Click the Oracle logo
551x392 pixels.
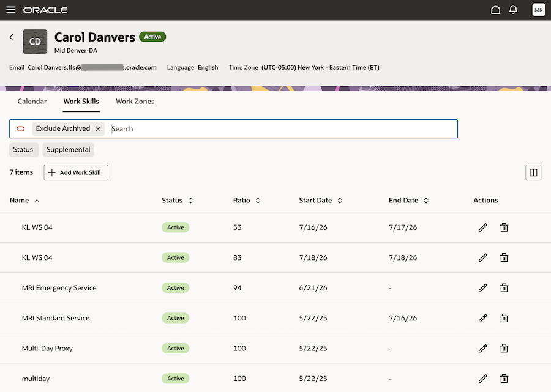click(x=45, y=10)
